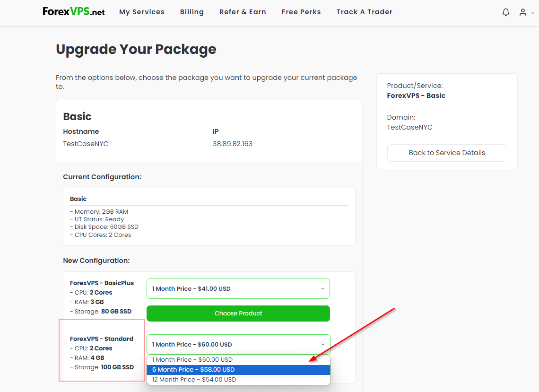The height and width of the screenshot is (392, 539).
Task: Open the Billing menu
Action: (192, 12)
